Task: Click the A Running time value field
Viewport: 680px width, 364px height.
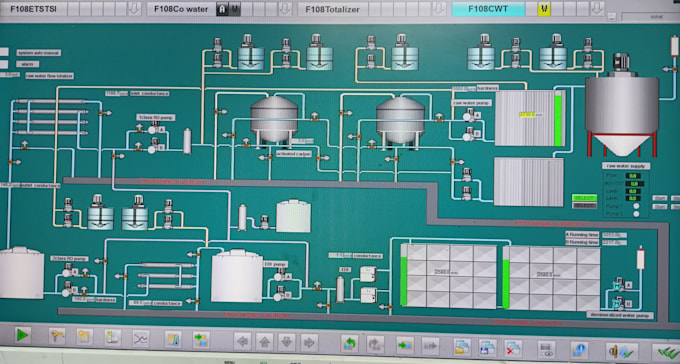Action: [x=614, y=235]
